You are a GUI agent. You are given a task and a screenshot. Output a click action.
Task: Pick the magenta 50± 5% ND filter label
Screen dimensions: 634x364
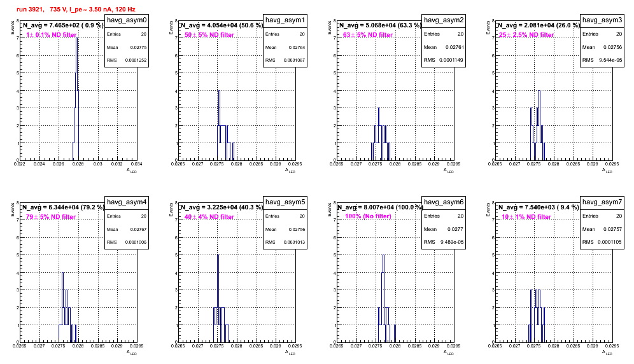(x=209, y=35)
